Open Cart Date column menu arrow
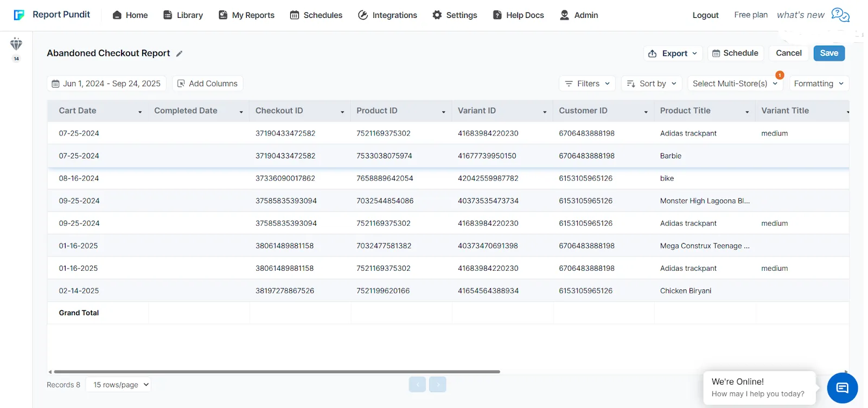Viewport: 868px width, 408px height. (140, 112)
